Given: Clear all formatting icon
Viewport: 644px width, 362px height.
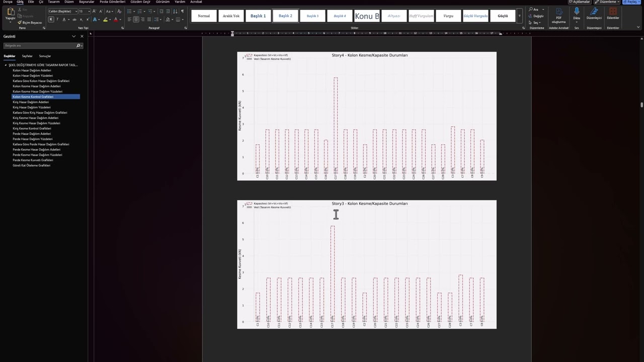Looking at the screenshot, I should (119, 11).
